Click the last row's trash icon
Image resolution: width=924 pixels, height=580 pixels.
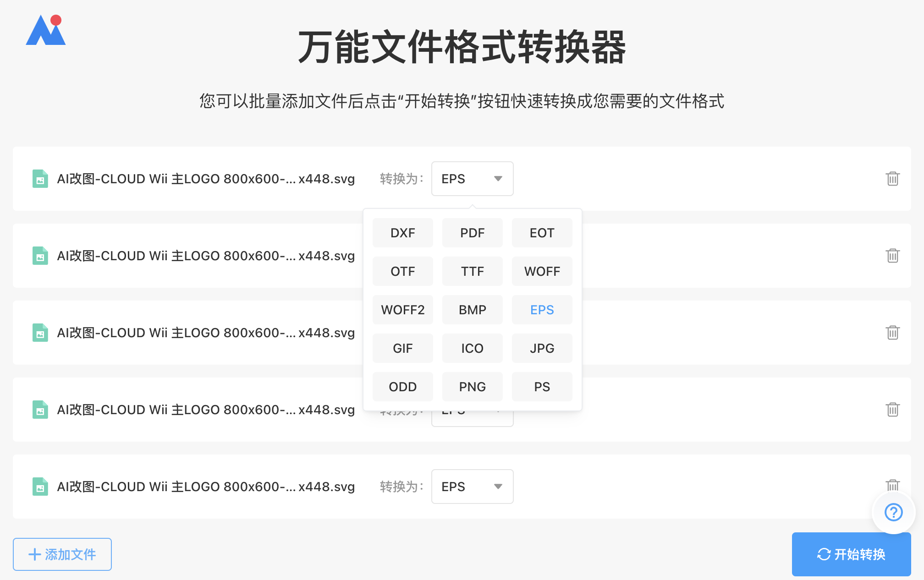point(892,485)
